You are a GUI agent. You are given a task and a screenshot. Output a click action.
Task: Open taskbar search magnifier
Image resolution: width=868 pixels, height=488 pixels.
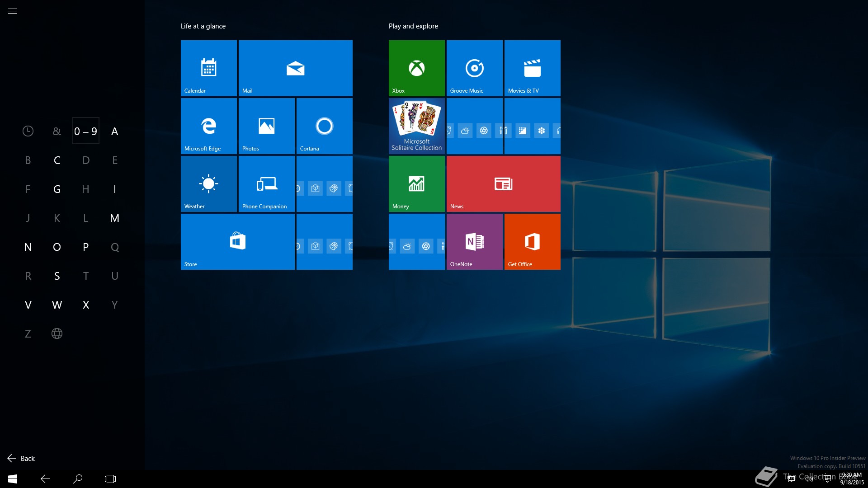click(78, 479)
